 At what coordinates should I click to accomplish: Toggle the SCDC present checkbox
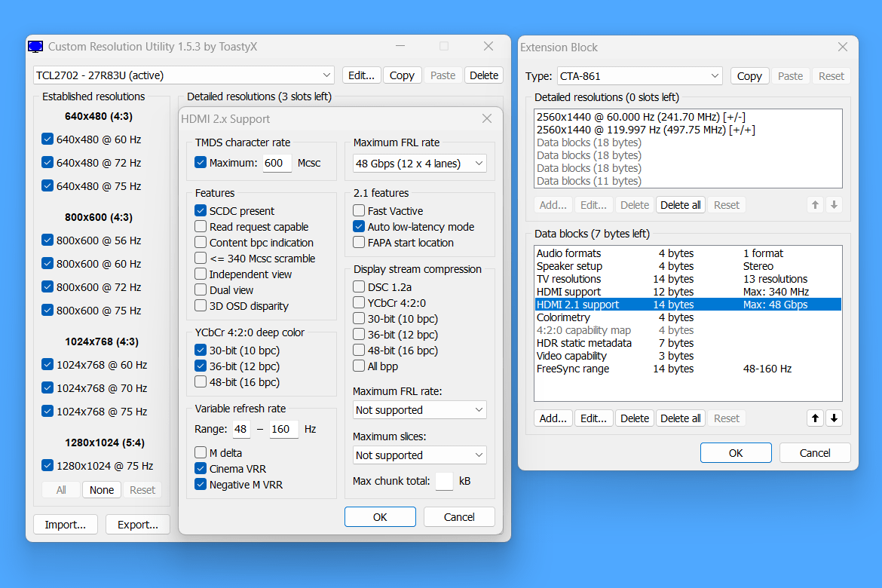click(x=201, y=211)
